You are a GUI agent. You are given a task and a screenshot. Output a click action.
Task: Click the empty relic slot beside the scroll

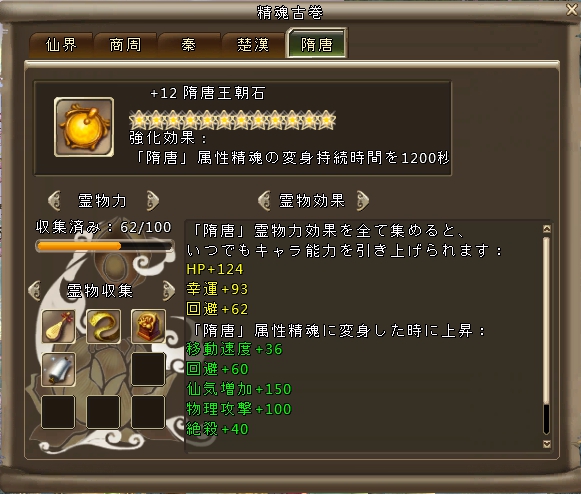148,369
